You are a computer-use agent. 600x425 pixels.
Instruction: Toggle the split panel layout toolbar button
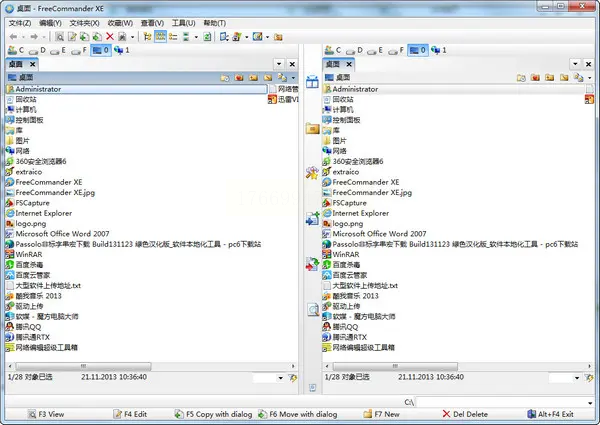coord(186,37)
